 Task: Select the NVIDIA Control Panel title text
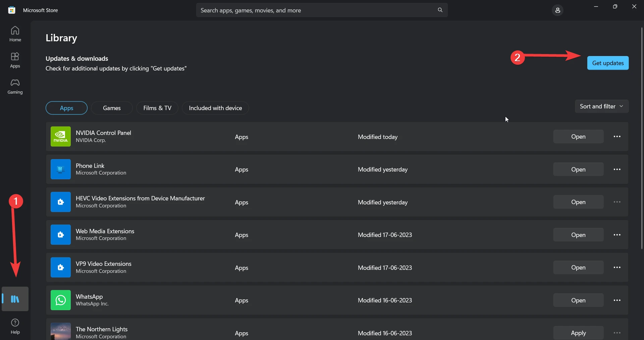[x=103, y=133]
